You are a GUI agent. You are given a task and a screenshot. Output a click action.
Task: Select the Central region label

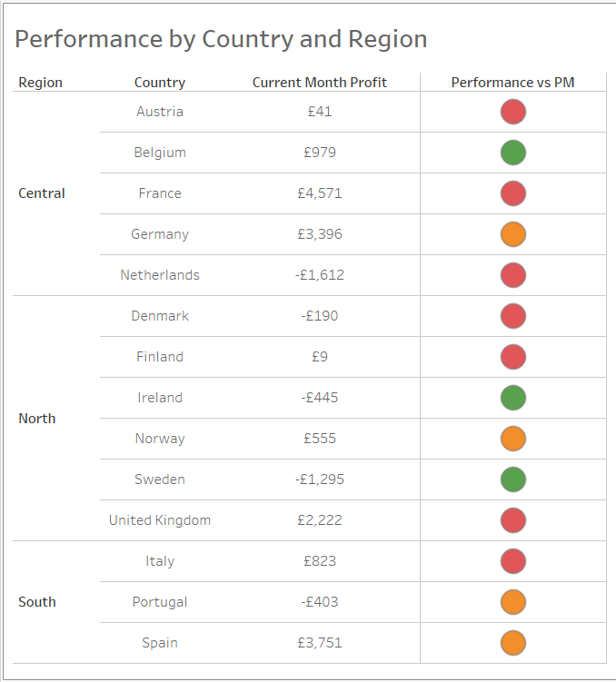click(x=42, y=193)
